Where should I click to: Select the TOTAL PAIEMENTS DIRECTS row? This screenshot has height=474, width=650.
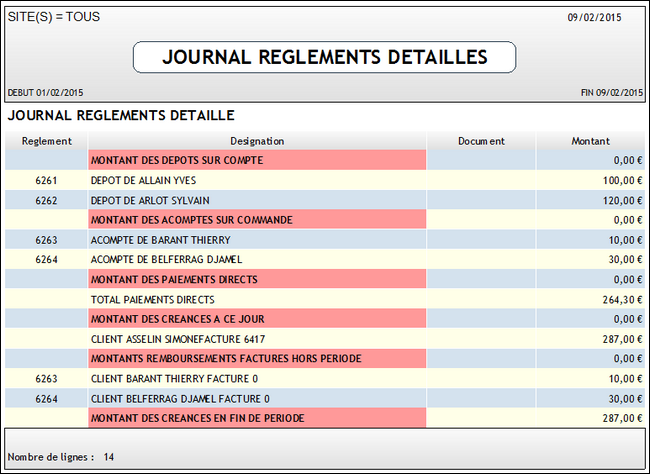coord(152,299)
